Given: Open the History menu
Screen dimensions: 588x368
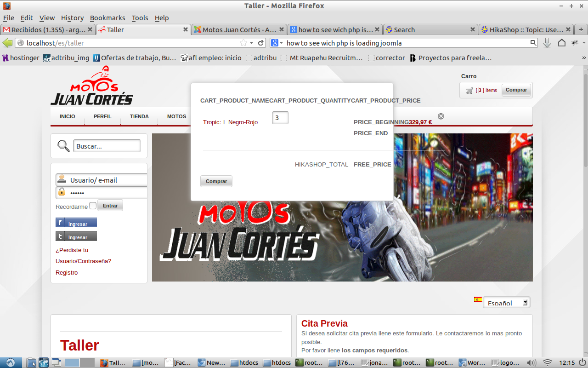Looking at the screenshot, I should pos(72,18).
